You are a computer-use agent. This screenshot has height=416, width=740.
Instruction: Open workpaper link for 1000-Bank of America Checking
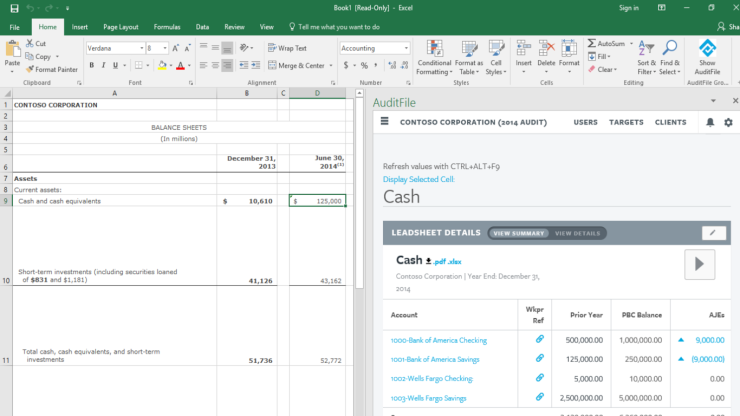(539, 339)
